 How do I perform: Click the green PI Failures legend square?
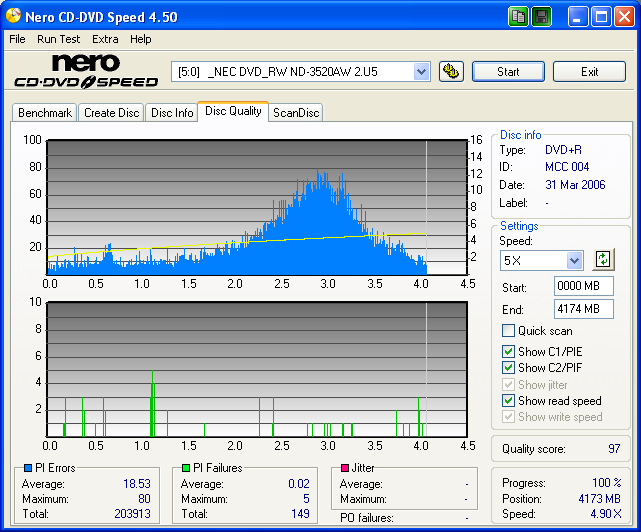(186, 468)
